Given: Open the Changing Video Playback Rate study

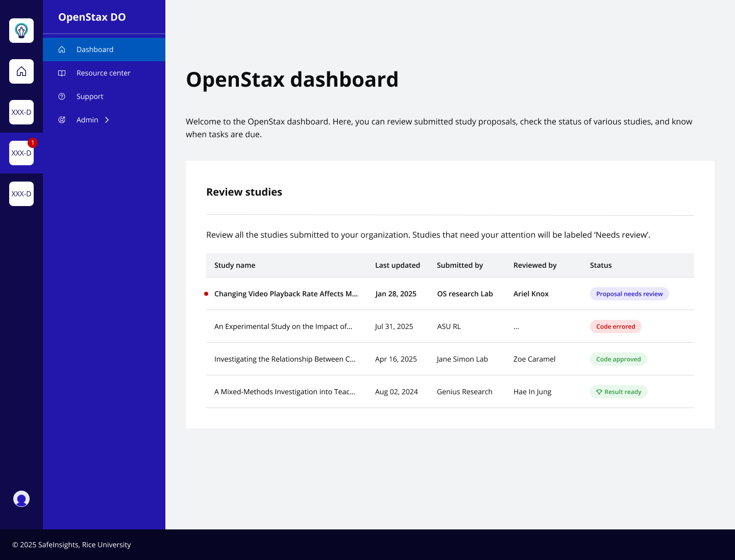Looking at the screenshot, I should [x=286, y=294].
